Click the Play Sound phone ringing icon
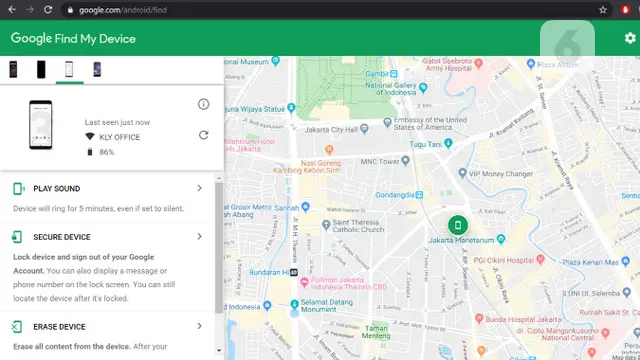The width and height of the screenshot is (640, 360). point(18,189)
